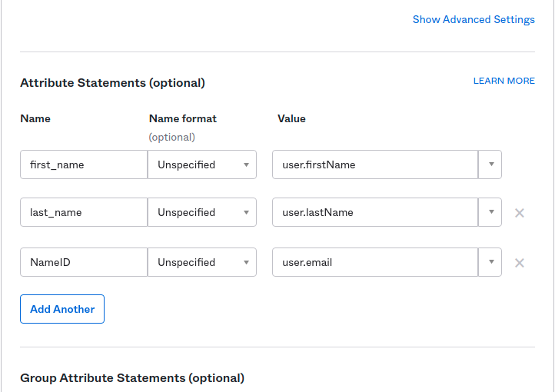Click Show Advanced Settings link

474,20
